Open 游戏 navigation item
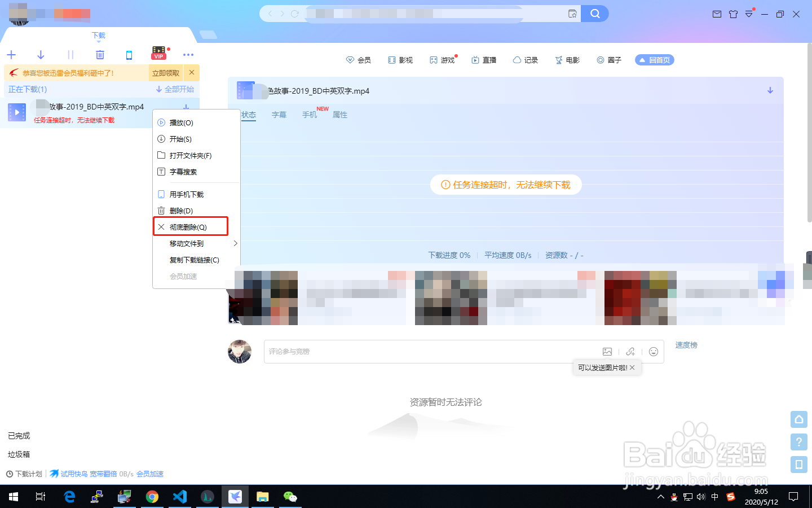 click(442, 60)
